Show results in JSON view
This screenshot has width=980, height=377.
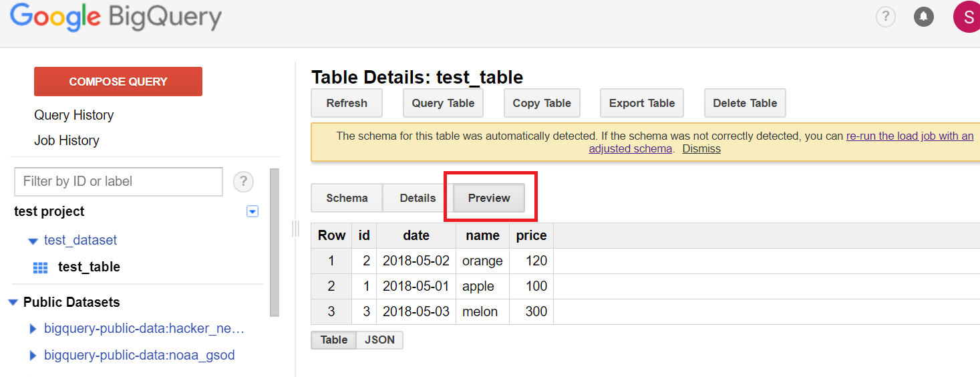point(379,340)
